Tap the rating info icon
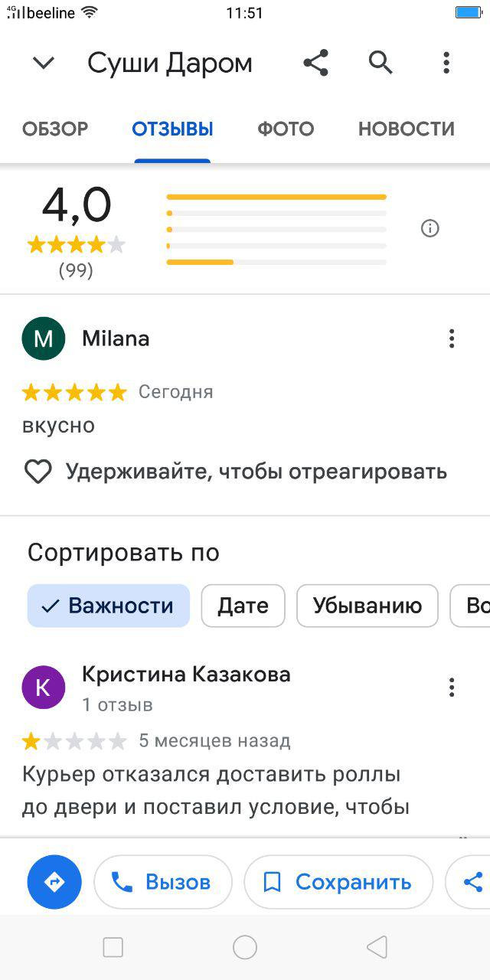 click(430, 228)
